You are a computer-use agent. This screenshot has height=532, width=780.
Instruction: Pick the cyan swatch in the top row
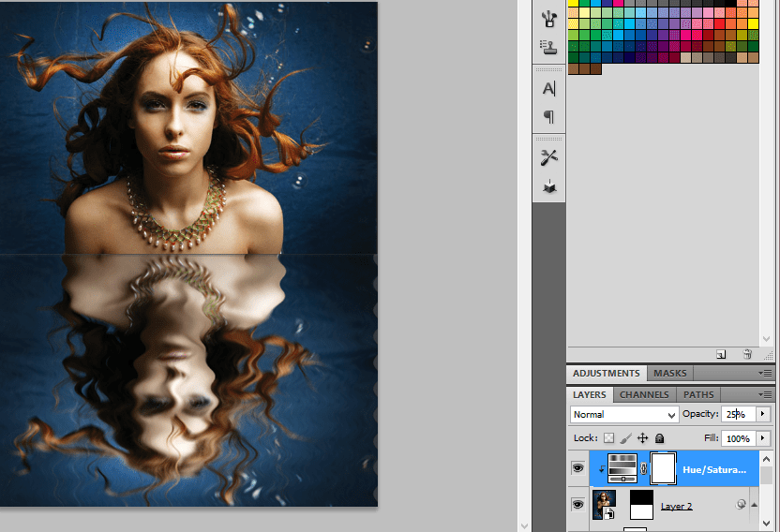coord(595,3)
